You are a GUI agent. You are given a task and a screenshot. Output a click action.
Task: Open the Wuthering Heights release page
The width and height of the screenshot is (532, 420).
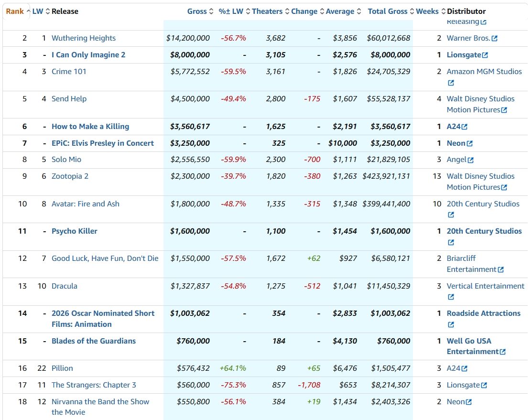(x=84, y=38)
